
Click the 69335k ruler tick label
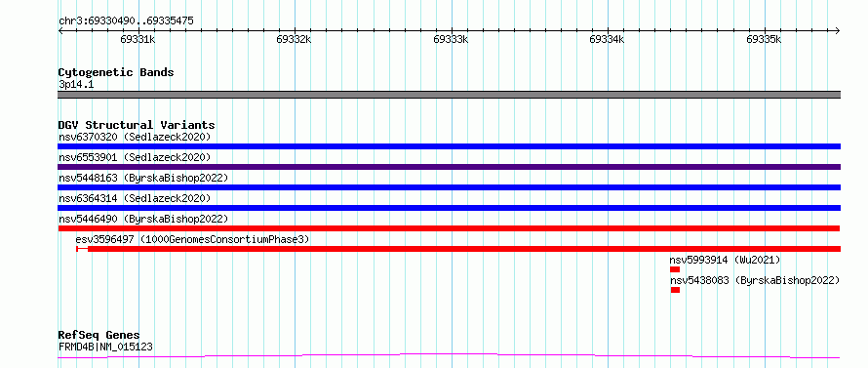coord(764,39)
